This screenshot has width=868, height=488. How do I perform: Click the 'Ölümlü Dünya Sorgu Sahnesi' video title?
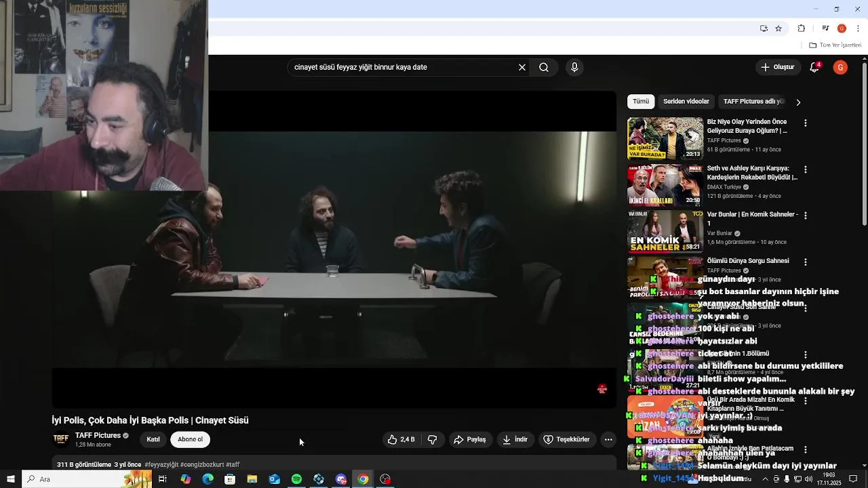[748, 261]
